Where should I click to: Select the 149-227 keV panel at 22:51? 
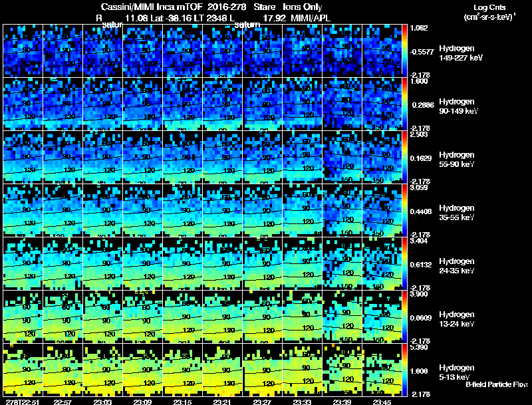click(23, 51)
